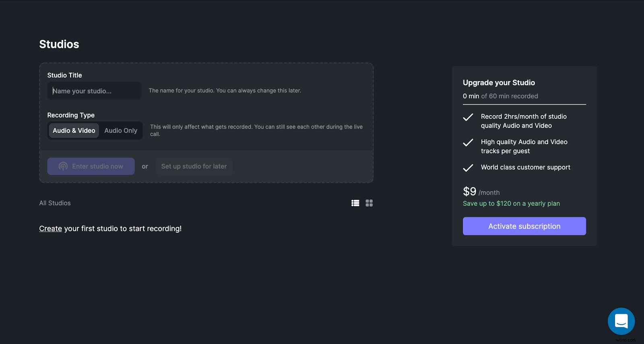This screenshot has width=644, height=344.
Task: Choose Set up studio for later
Action: [x=194, y=166]
